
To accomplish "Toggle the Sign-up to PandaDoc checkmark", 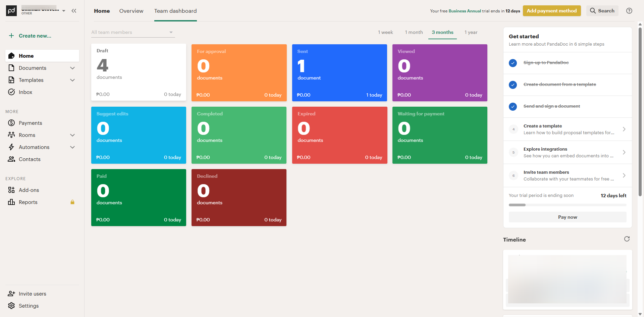I will (513, 63).
